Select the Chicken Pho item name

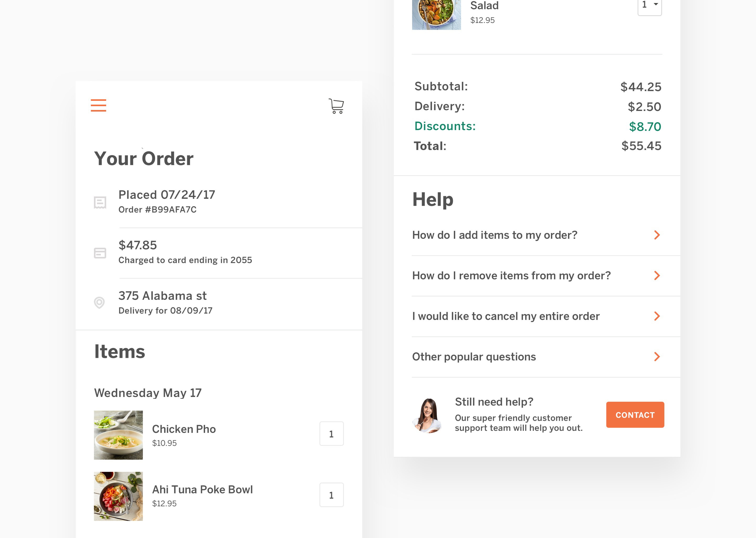click(x=184, y=429)
